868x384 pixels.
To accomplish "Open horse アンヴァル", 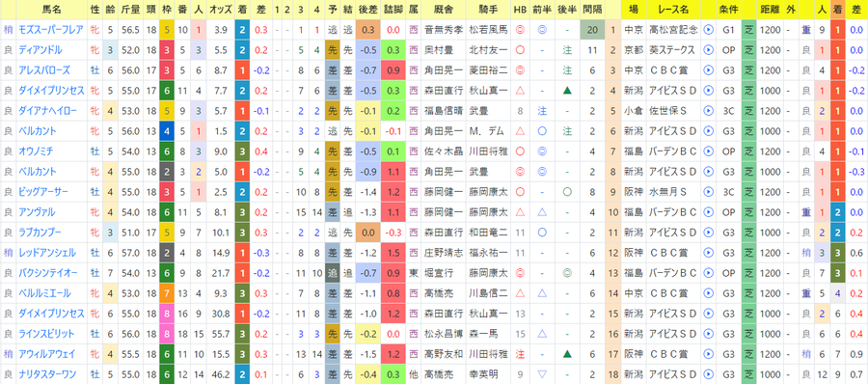I will click(36, 212).
